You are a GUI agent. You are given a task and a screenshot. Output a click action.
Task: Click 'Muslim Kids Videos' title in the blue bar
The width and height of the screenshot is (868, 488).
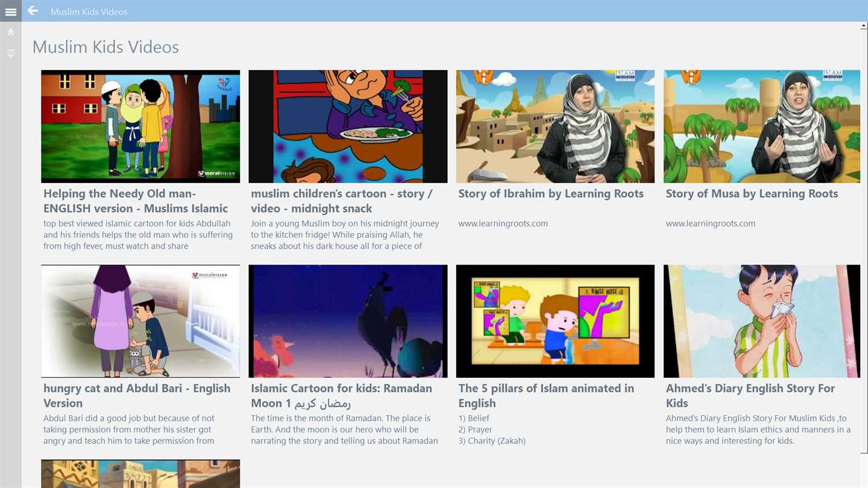coord(89,11)
